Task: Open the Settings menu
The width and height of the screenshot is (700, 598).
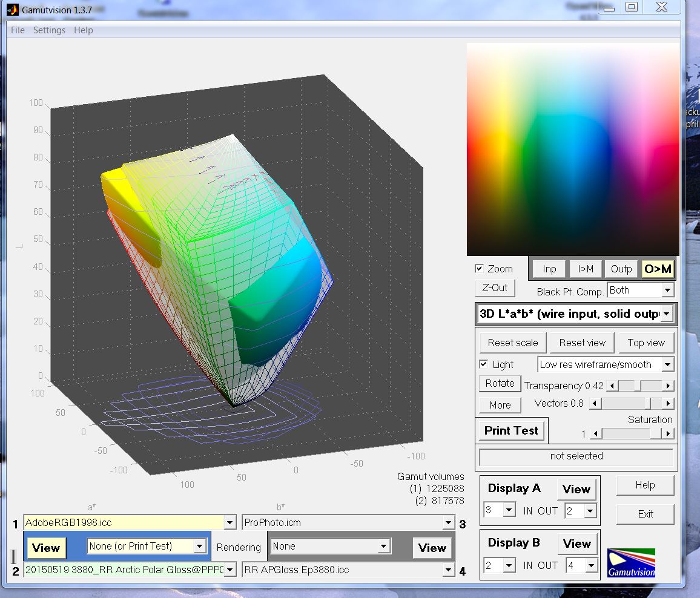Action: coord(49,30)
